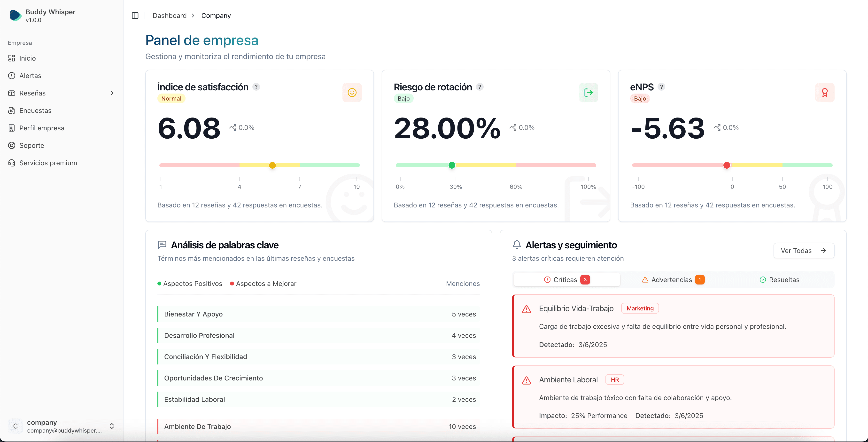
Task: Click the red eNPS gauge marker
Action: pos(727,165)
